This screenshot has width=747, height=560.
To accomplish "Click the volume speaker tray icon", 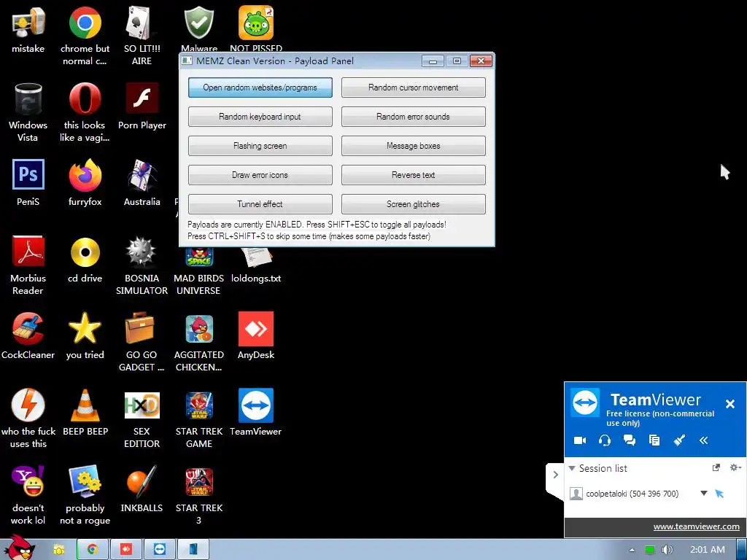I will 667,550.
